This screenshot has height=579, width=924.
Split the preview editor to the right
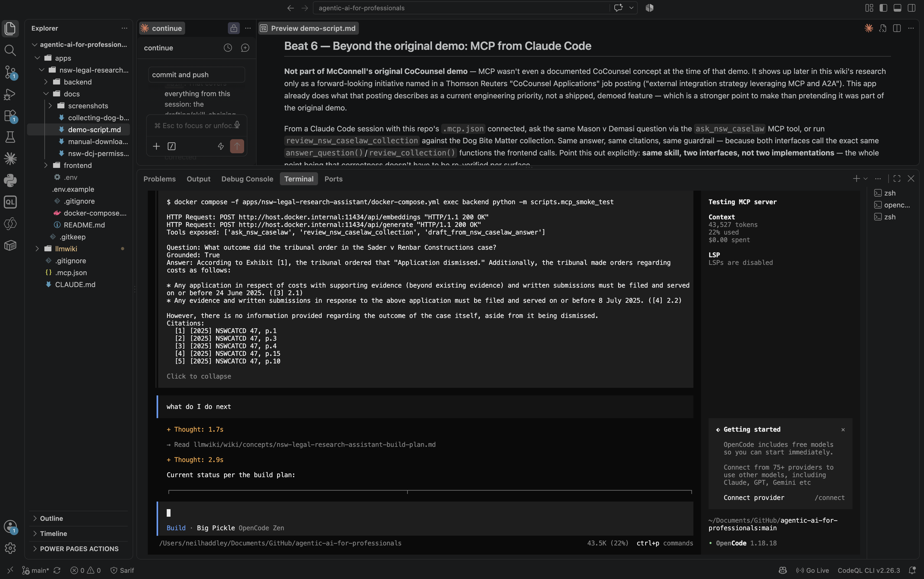[897, 28]
